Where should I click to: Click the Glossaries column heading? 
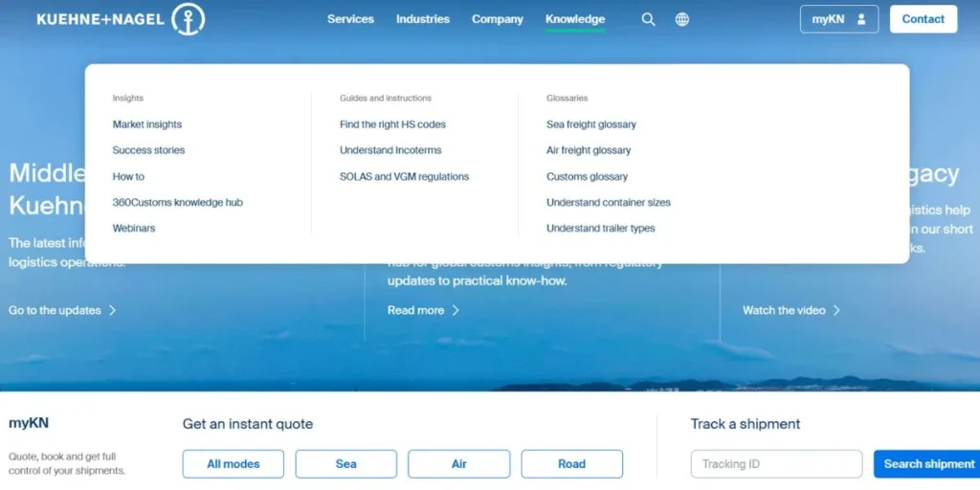click(x=567, y=99)
